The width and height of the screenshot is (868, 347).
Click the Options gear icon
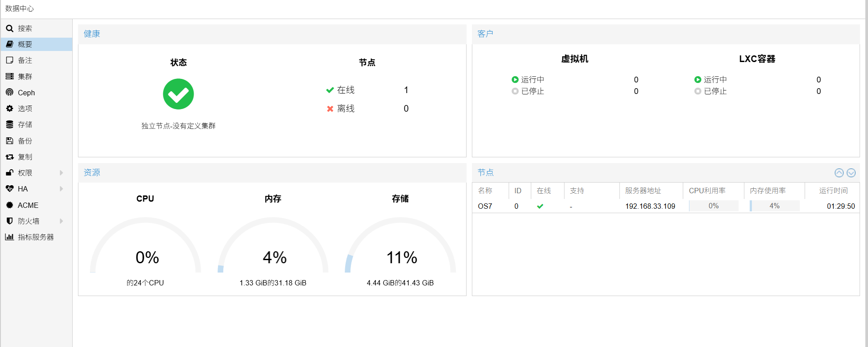click(9, 109)
